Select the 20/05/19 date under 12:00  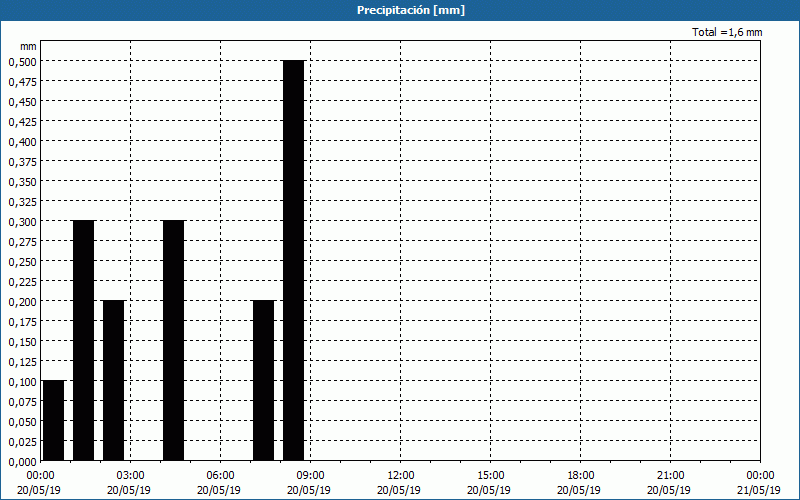(399, 490)
